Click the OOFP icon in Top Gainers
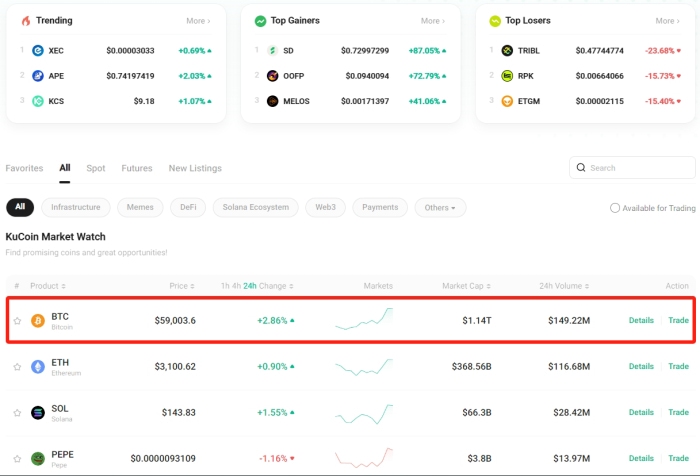Screen dimensions: 700x476 pyautogui.click(x=273, y=75)
